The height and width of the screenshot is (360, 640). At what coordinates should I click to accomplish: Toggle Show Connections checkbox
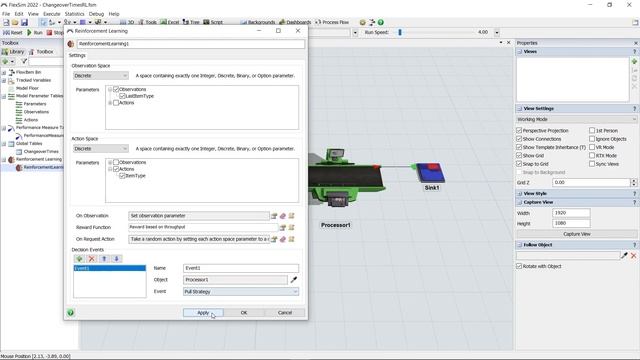[x=519, y=139]
